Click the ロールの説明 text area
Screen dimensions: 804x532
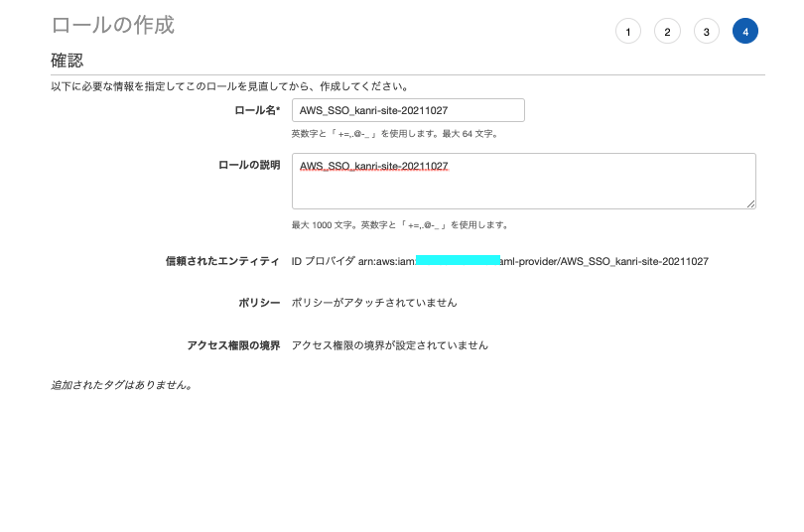(x=523, y=181)
